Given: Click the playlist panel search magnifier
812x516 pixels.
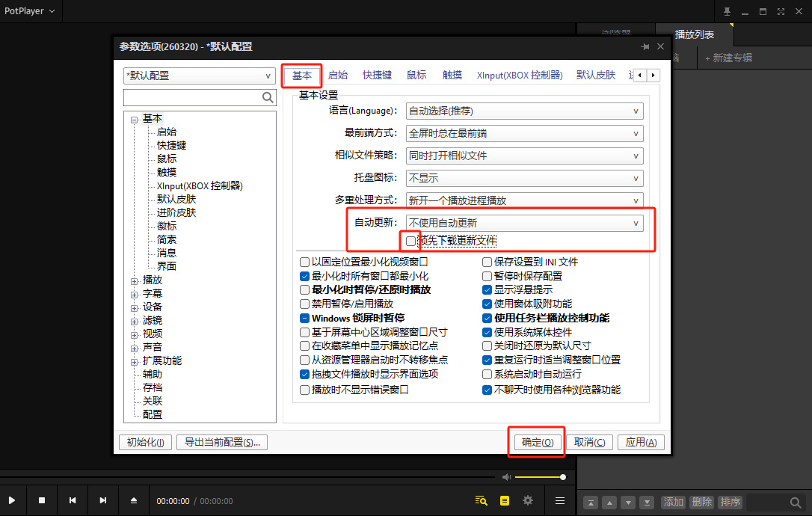Looking at the screenshot, I should [796, 503].
